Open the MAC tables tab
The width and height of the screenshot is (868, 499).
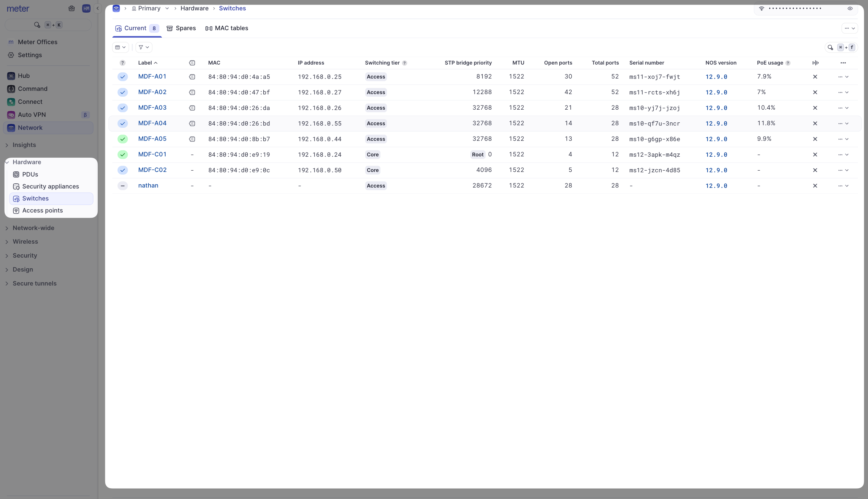click(x=227, y=28)
